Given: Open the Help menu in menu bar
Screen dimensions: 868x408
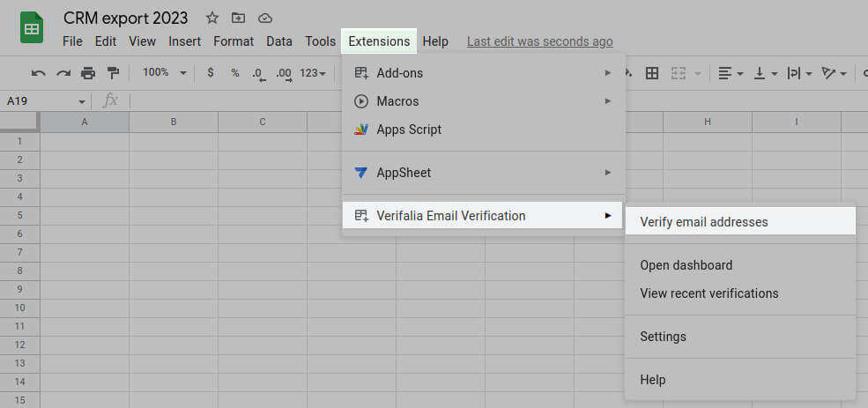Looking at the screenshot, I should coord(435,41).
